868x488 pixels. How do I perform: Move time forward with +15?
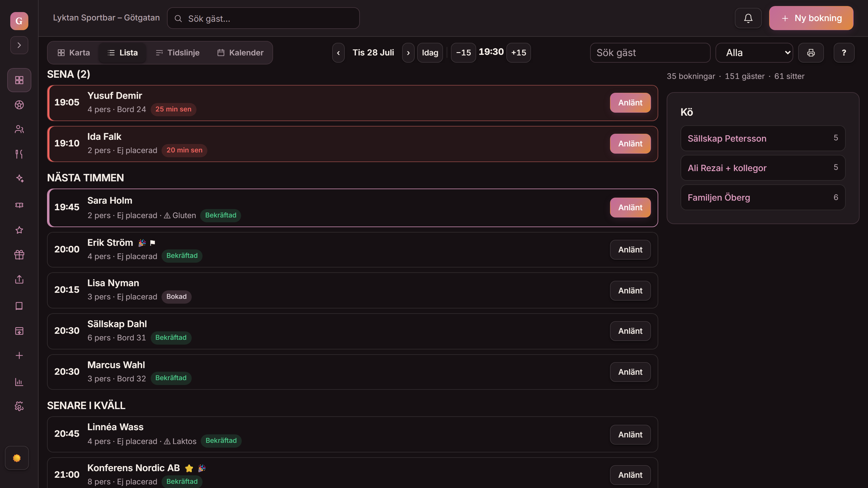point(519,52)
